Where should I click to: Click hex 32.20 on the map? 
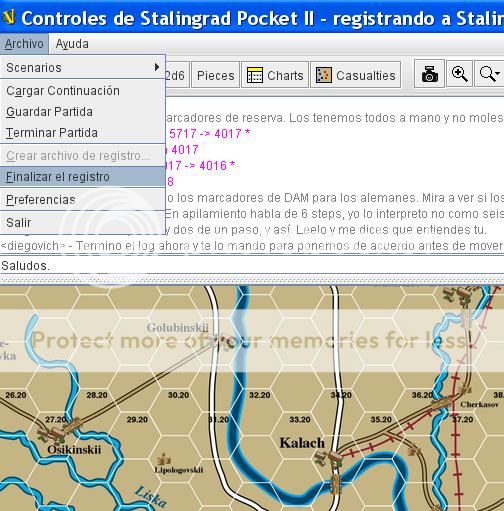click(260, 395)
